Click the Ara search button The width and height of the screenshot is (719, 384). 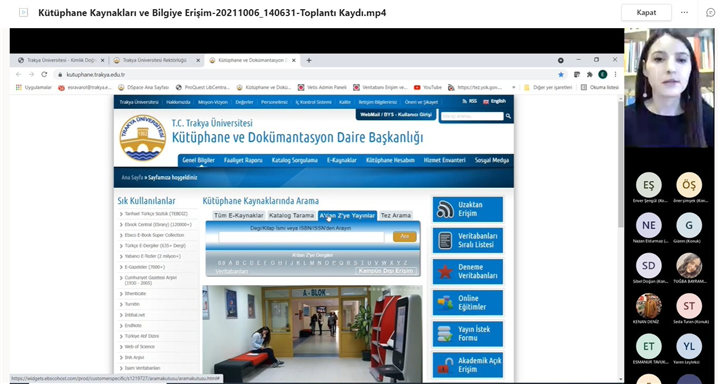pos(404,236)
